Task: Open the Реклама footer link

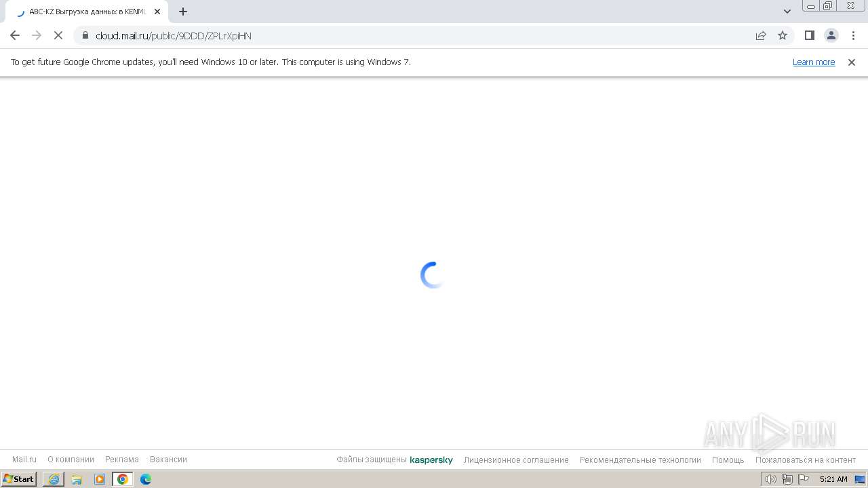Action: click(x=122, y=460)
